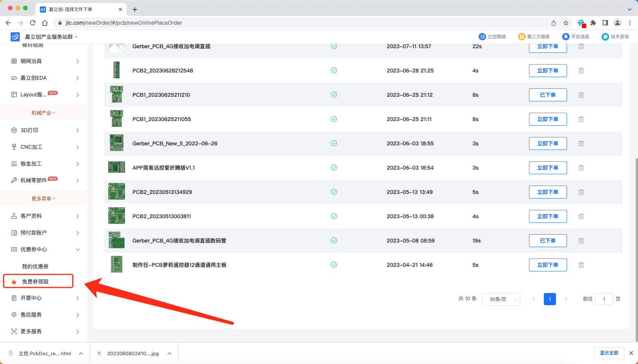Toggle browser side panel
The image size is (638, 364).
pos(605,23)
